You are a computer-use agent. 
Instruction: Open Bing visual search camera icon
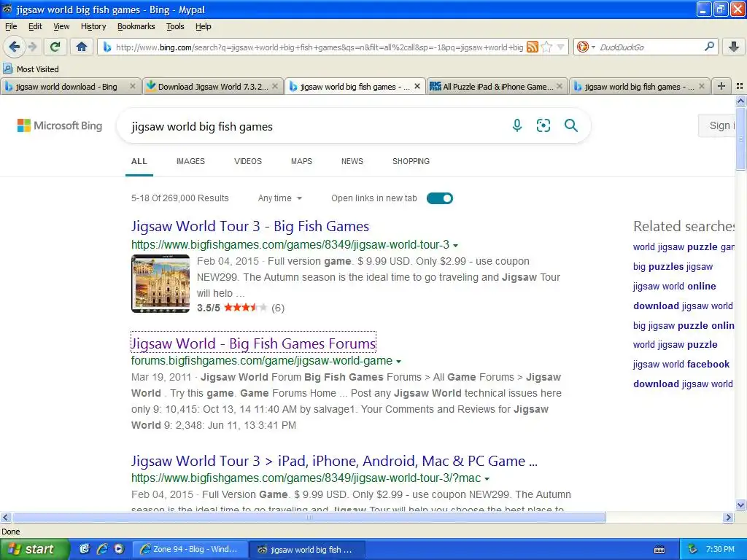543,125
